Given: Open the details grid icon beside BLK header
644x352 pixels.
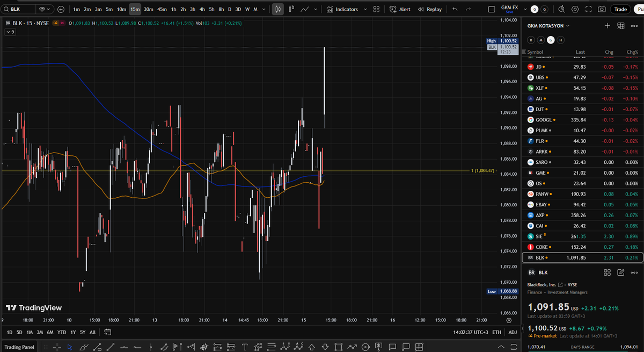Looking at the screenshot, I should (607, 272).
